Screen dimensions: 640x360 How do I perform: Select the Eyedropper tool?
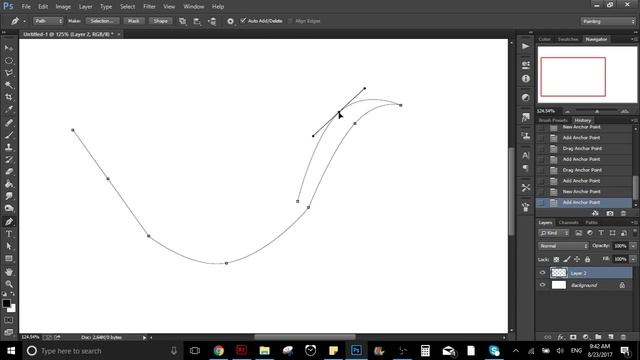tap(9, 109)
